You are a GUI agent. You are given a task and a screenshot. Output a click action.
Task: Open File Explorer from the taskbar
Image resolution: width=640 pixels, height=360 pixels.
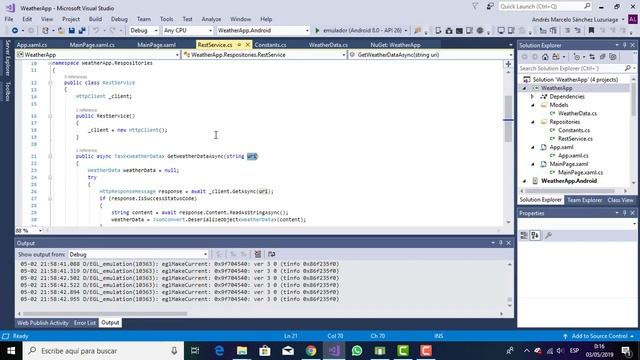pos(242,351)
